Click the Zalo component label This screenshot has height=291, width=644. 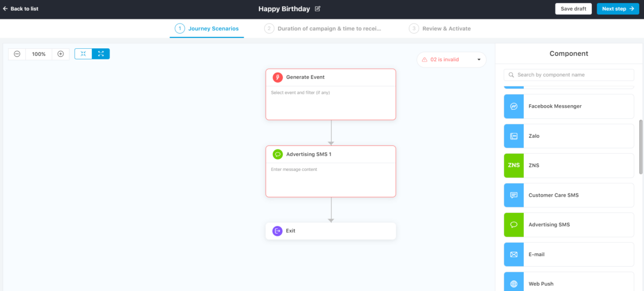(x=534, y=136)
